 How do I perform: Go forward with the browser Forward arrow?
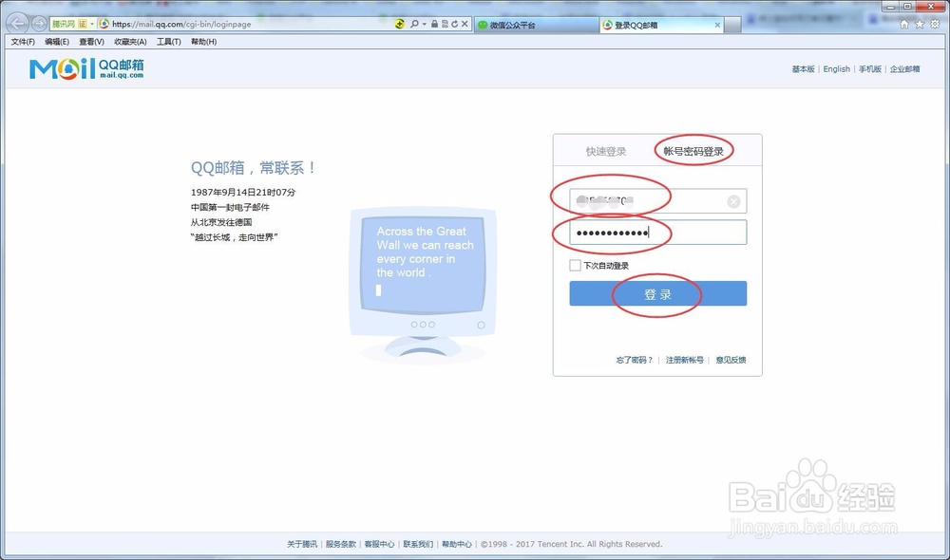click(39, 24)
